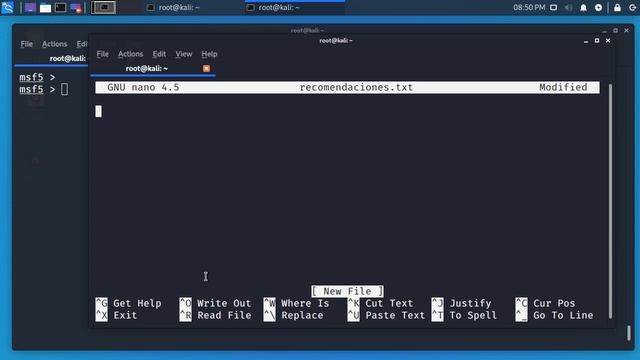
Task: Select the workspace switcher thumbnail
Action: point(103,7)
